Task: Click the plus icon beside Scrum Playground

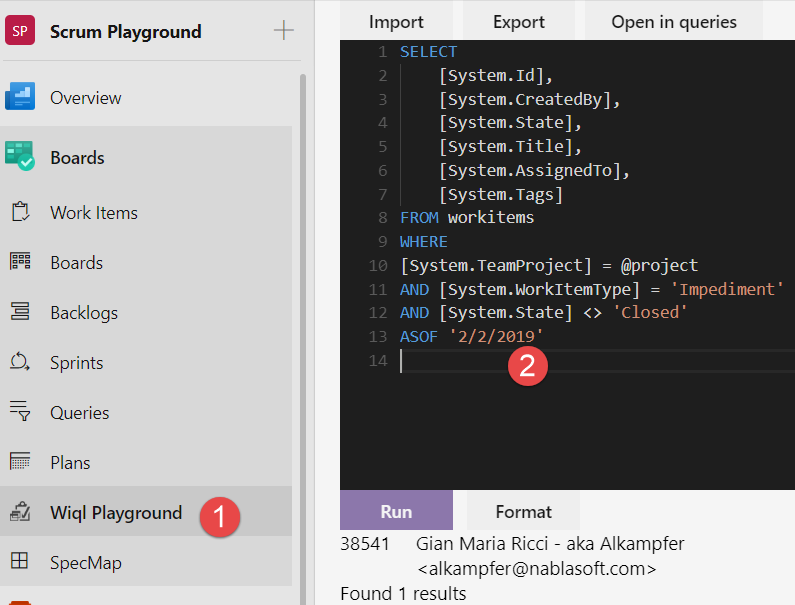Action: (x=284, y=31)
